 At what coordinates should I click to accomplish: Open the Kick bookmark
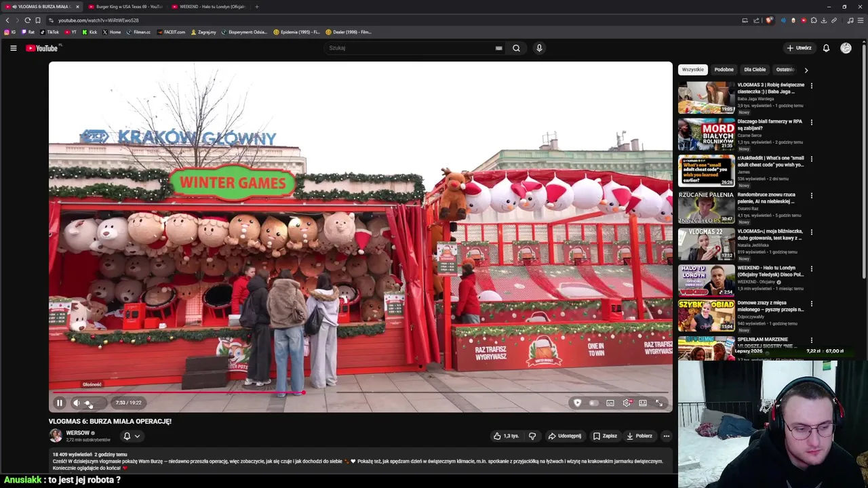[90, 32]
